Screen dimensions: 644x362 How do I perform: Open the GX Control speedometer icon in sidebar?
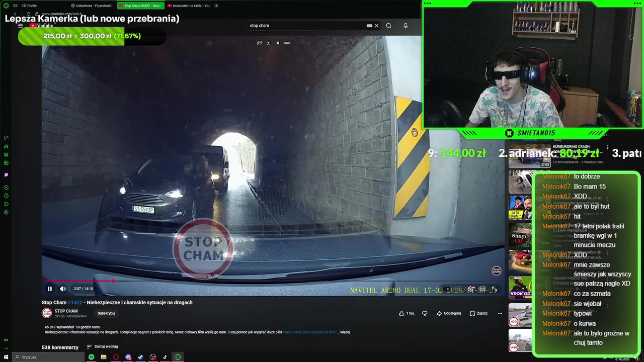point(6,138)
